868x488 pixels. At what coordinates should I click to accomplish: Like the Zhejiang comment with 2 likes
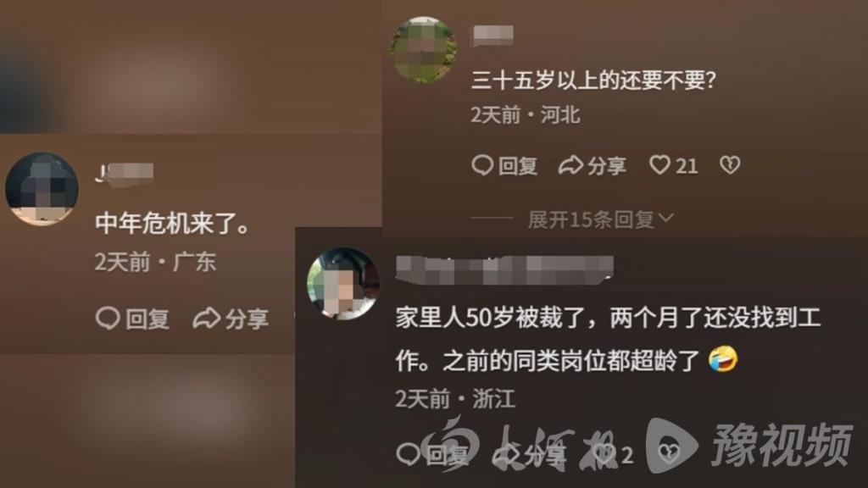(x=614, y=455)
